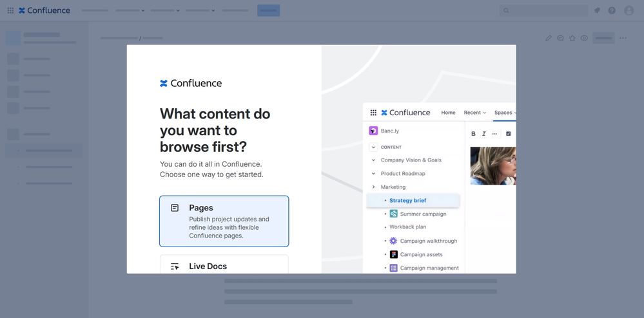The height and width of the screenshot is (318, 644).
Task: Collapse the Product Roadmap chevron
Action: (x=373, y=174)
